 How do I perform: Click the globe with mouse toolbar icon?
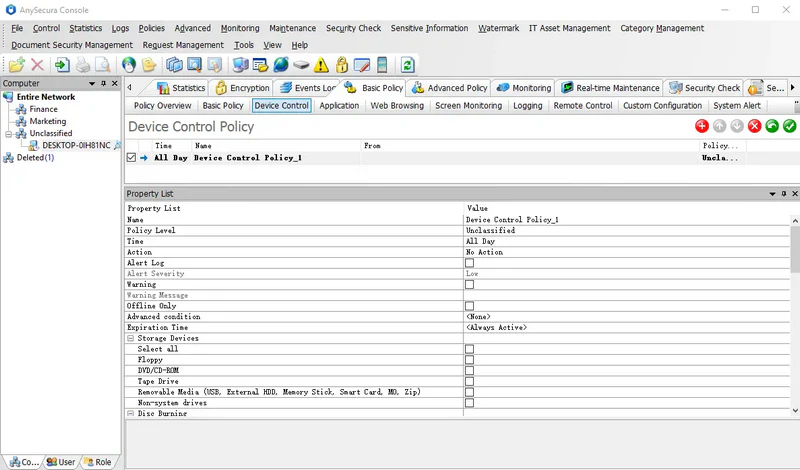[129, 65]
